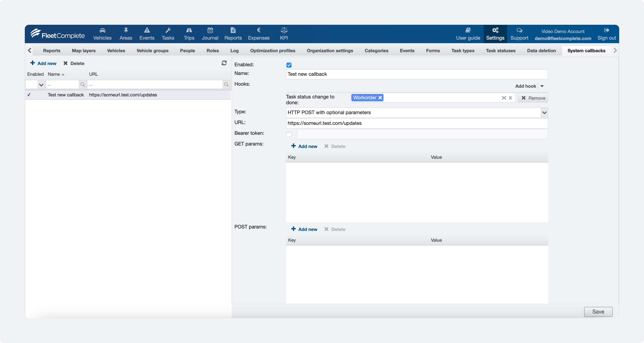The width and height of the screenshot is (644, 343).
Task: Click the Sign out icon
Action: [x=606, y=30]
